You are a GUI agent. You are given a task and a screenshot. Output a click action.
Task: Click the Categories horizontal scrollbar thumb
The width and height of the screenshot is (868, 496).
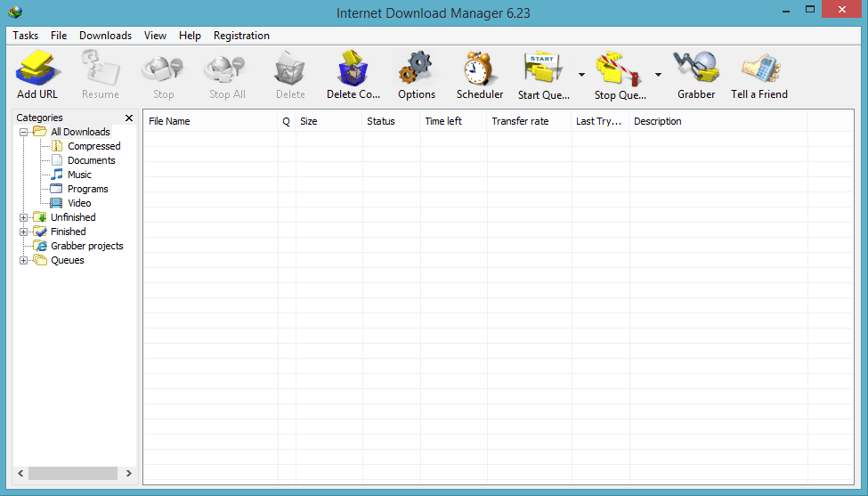73,474
